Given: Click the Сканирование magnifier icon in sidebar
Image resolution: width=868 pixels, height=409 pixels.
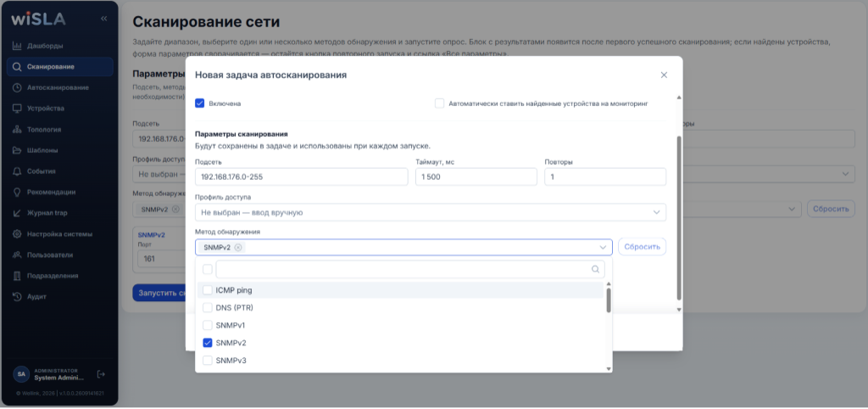Looking at the screenshot, I should click(17, 66).
